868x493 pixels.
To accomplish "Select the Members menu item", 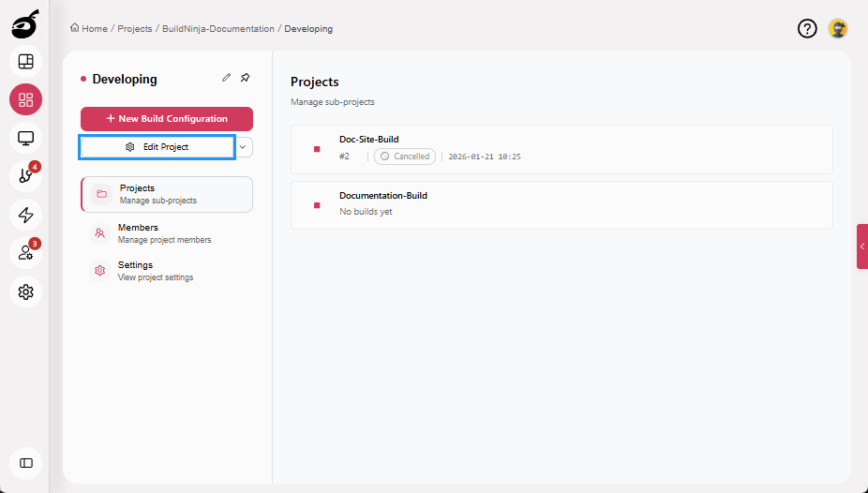I will tap(167, 233).
